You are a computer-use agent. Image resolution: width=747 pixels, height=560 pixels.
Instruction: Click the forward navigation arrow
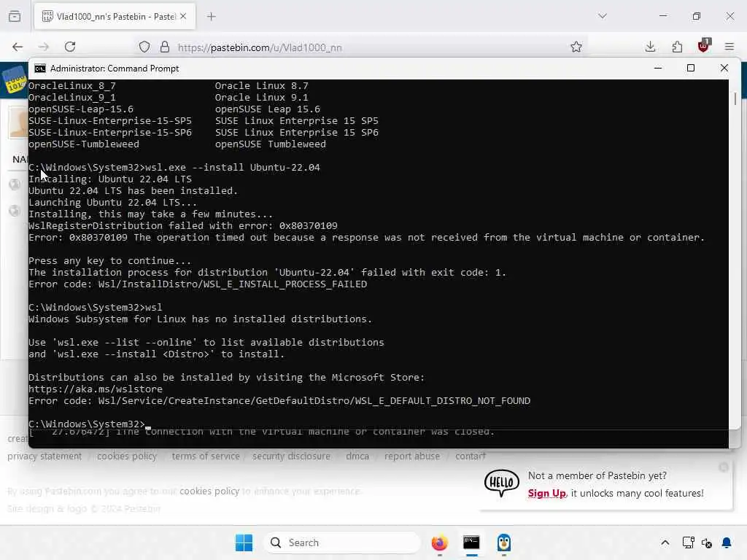43,47
